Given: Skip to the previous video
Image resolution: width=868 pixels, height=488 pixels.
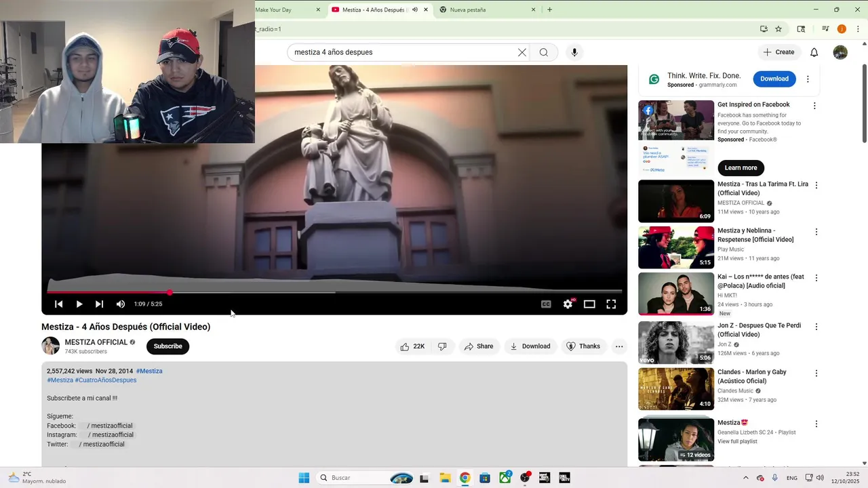Looking at the screenshot, I should tap(59, 304).
